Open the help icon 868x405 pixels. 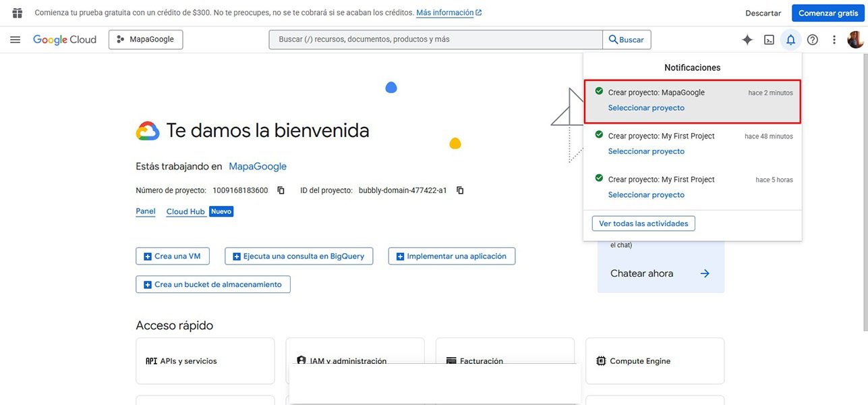pyautogui.click(x=809, y=38)
